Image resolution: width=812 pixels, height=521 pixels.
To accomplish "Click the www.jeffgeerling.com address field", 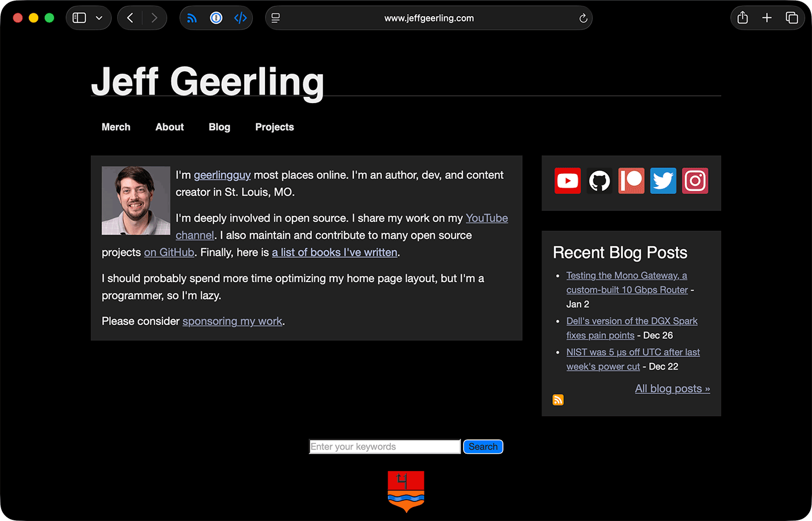I will pos(429,18).
